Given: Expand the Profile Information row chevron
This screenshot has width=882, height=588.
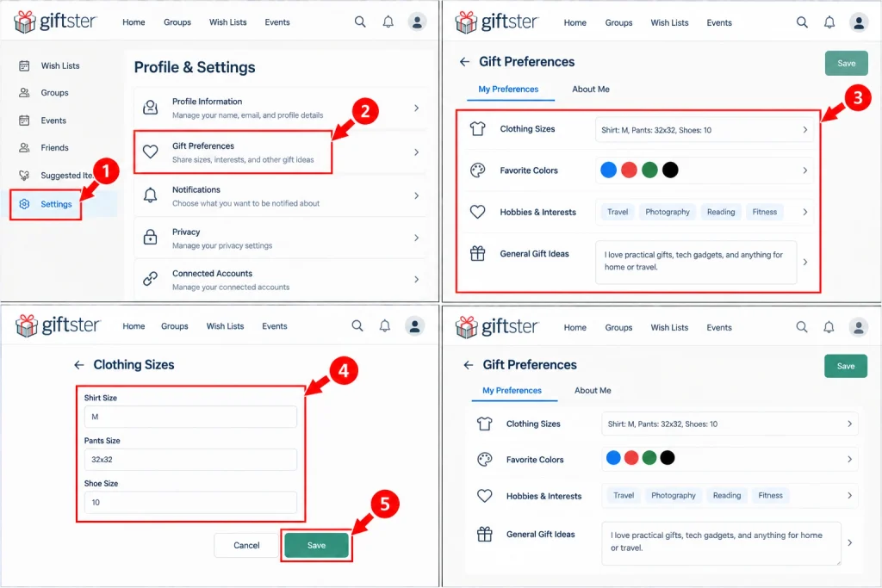Looking at the screenshot, I should tap(416, 108).
